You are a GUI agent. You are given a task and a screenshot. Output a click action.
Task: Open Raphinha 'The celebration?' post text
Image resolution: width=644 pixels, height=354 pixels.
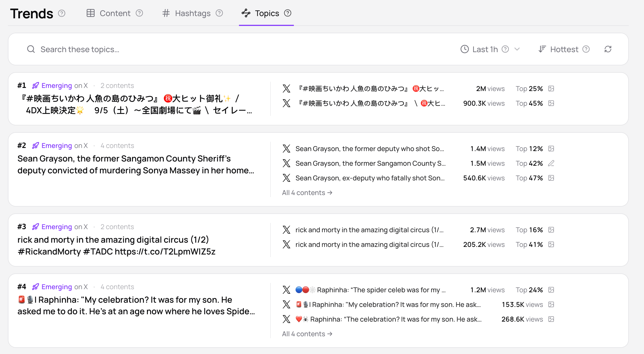[388, 319]
